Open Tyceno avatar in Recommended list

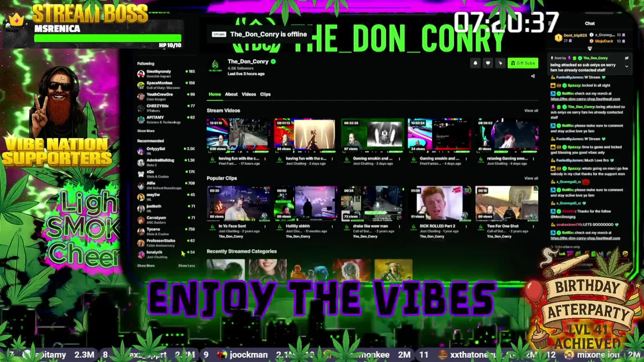click(141, 231)
